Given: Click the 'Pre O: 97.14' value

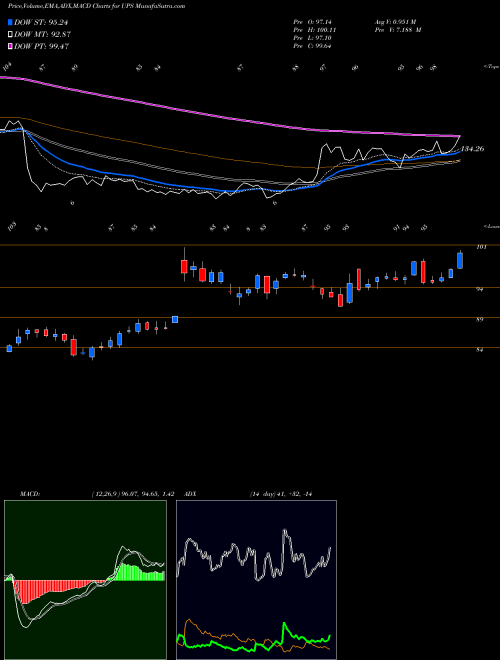Looking at the screenshot, I should 314,21.
